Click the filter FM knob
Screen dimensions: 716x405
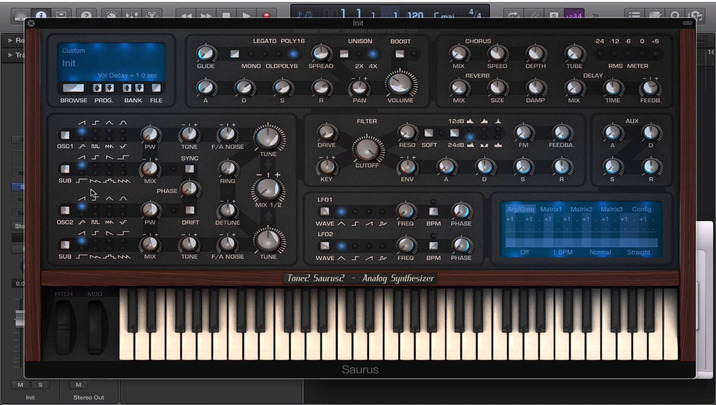(523, 132)
